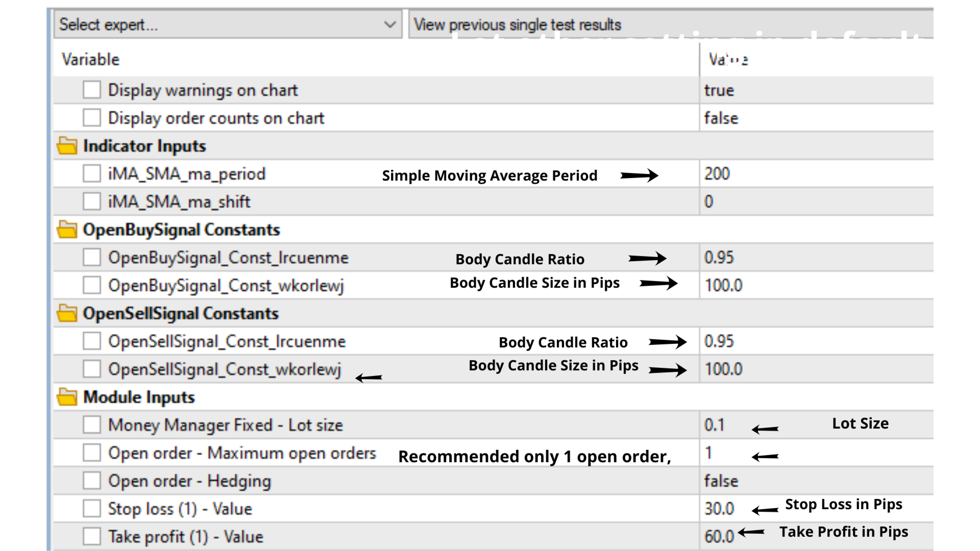Click the SMA period value 200
Screen dimensions: 980x551
(717, 174)
